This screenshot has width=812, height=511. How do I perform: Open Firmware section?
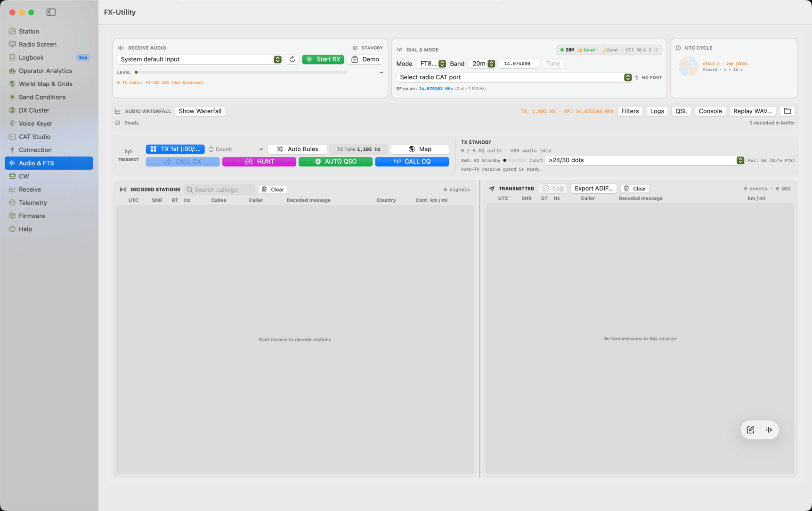pos(49,216)
